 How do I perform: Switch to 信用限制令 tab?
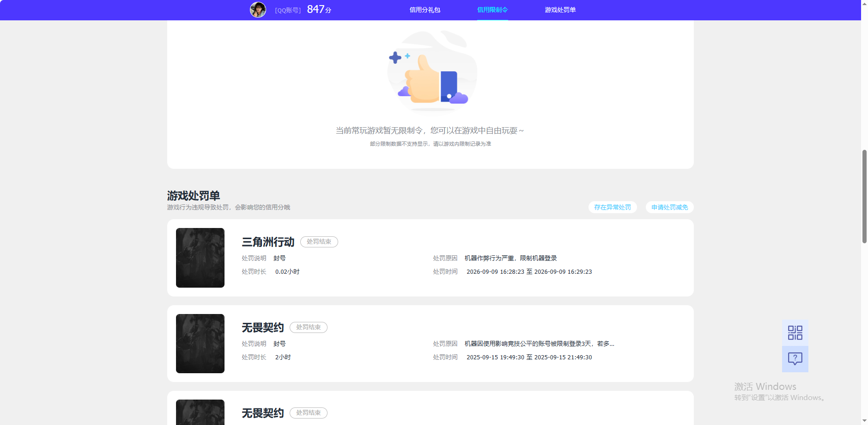click(x=492, y=10)
